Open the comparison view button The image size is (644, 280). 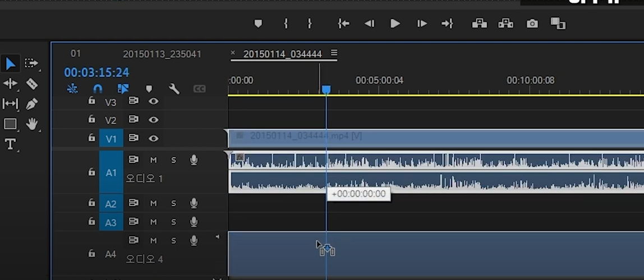[558, 24]
